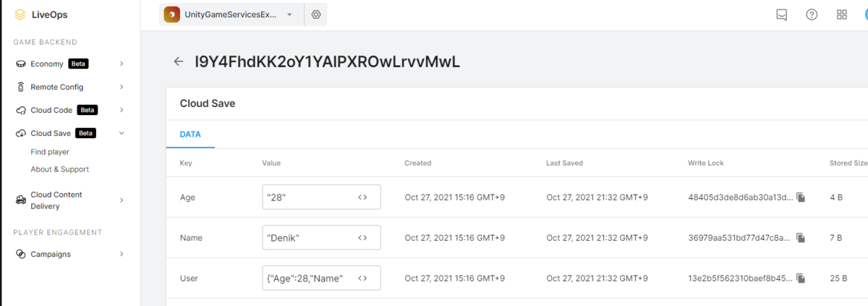Select the DATA tab

(x=190, y=135)
